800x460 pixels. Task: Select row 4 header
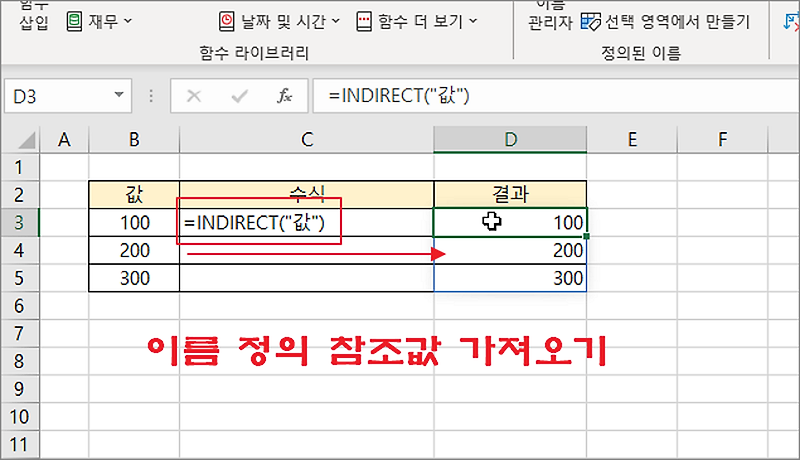[19, 250]
